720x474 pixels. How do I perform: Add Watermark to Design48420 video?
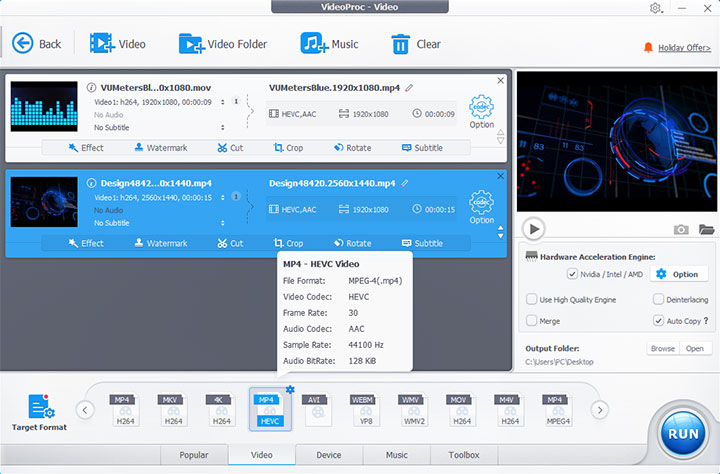(161, 243)
